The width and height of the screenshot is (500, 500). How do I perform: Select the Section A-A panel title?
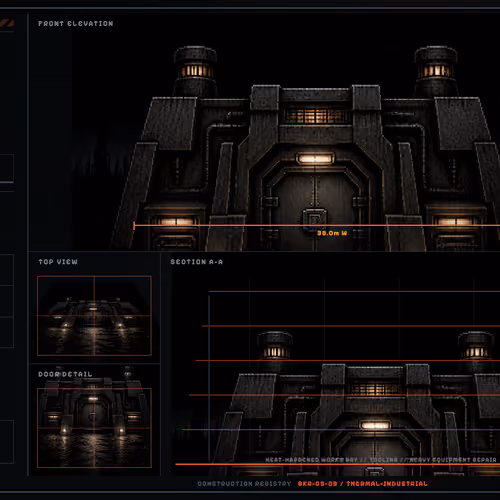click(197, 262)
